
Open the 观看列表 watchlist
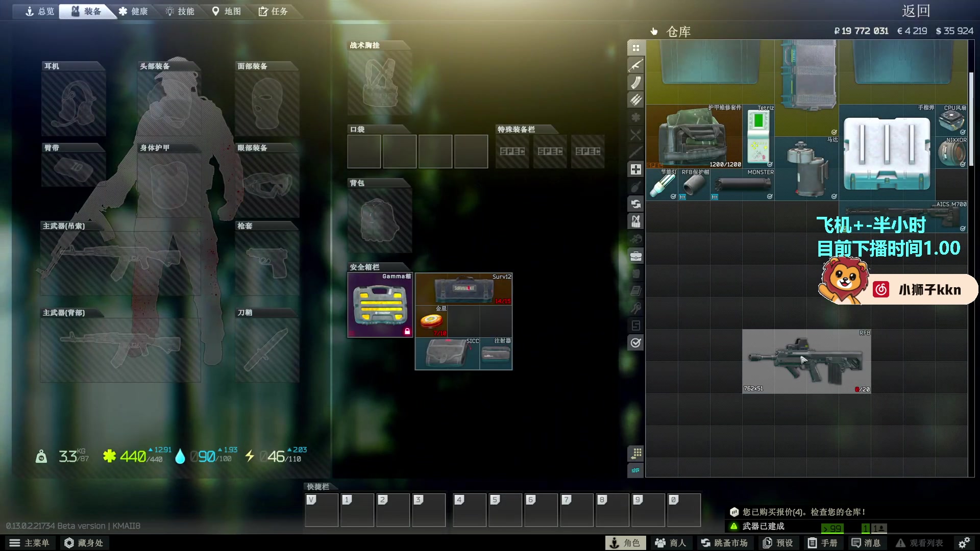920,543
